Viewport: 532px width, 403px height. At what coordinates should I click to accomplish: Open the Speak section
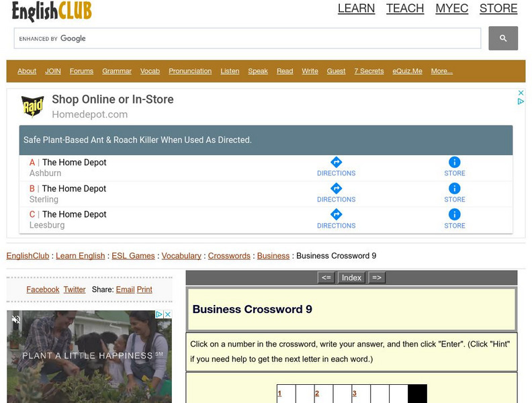click(x=258, y=71)
